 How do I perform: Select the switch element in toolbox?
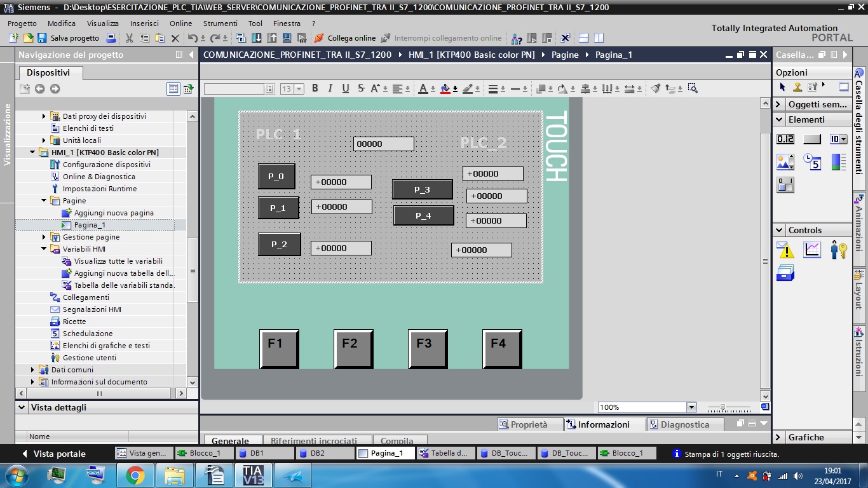point(785,185)
